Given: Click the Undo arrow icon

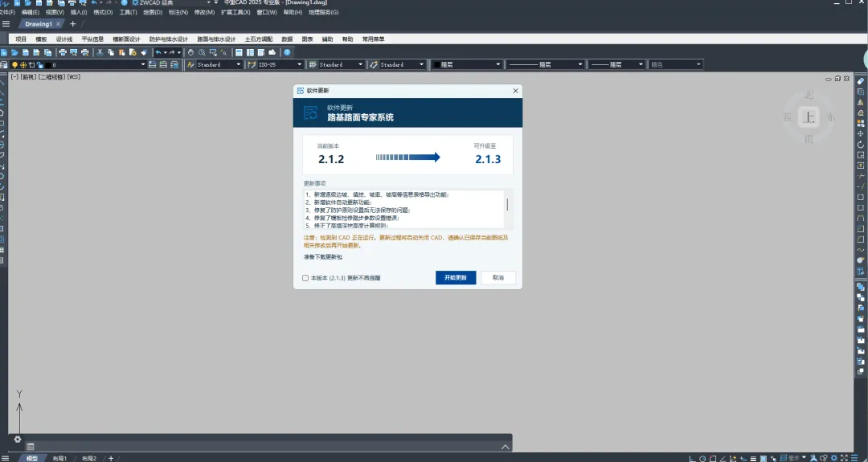Looking at the screenshot, I should [x=158, y=52].
